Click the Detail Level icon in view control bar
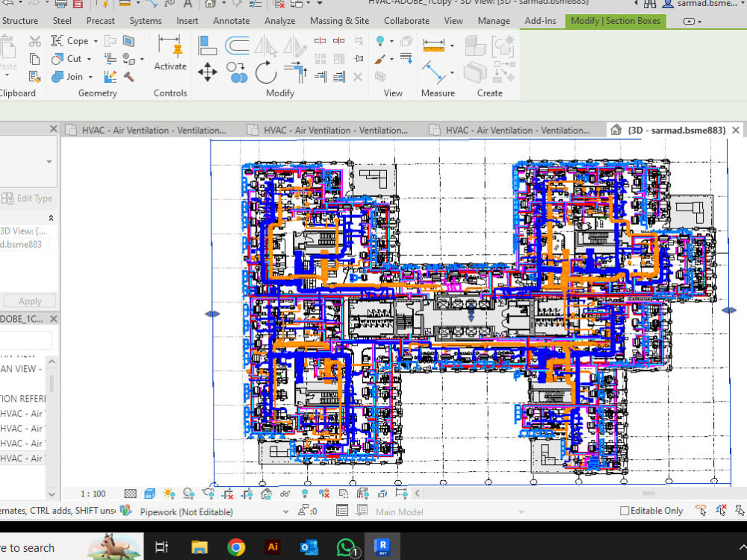 130,494
